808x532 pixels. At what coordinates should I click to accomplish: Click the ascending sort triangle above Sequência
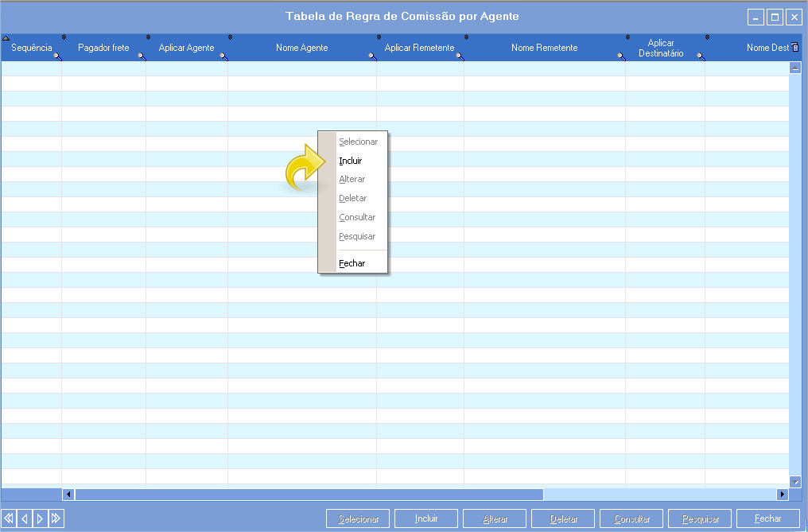pos(6,37)
